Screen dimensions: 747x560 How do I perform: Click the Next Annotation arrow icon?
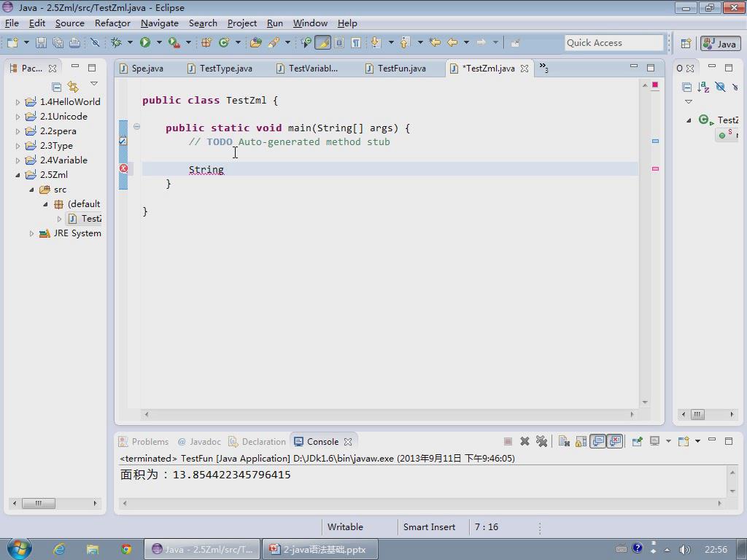pos(376,43)
